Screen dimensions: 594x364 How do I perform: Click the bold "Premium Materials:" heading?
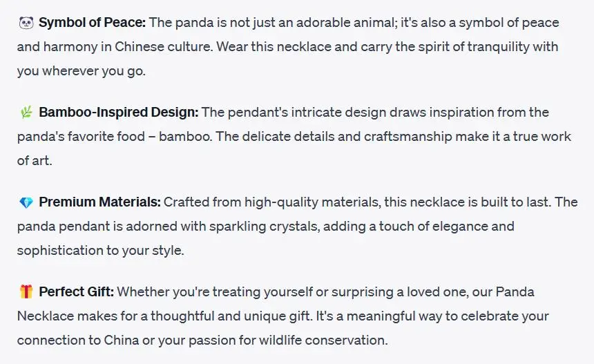[x=99, y=202]
